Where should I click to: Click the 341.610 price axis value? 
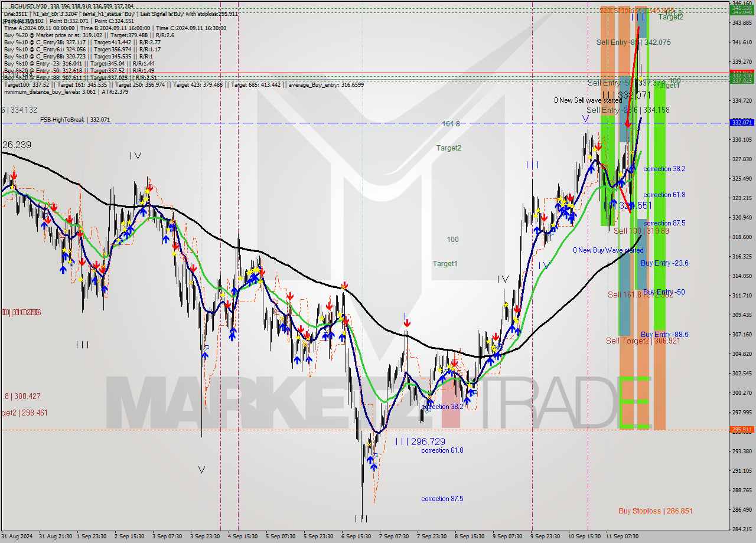tap(742, 42)
